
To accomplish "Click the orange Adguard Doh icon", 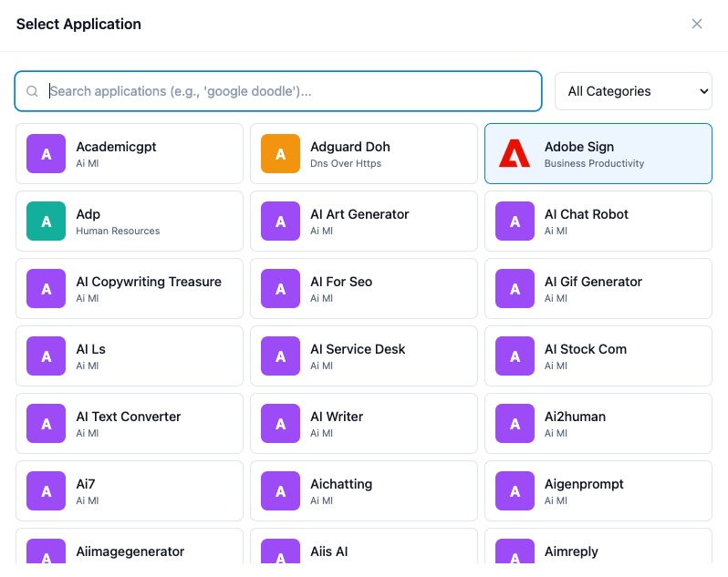I will (x=280, y=153).
